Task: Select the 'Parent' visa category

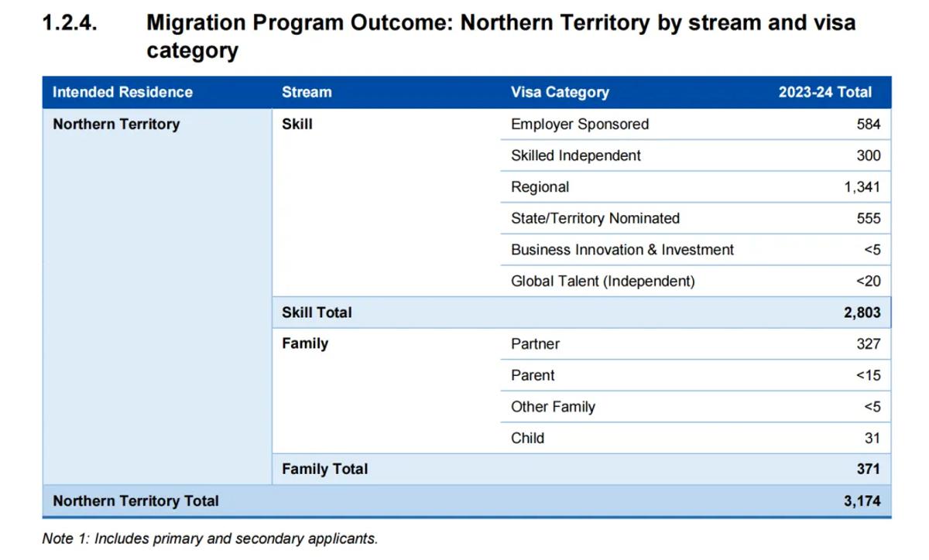Action: coord(533,375)
